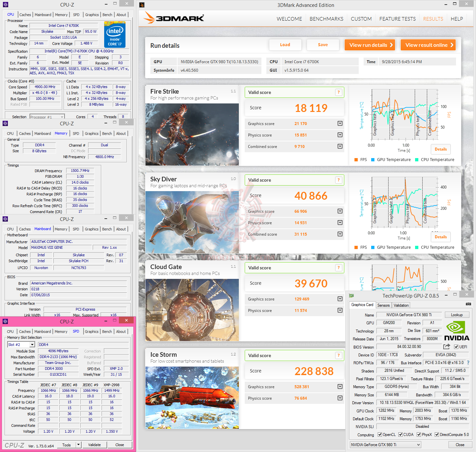The height and width of the screenshot is (452, 476).
Task: Click the title bar icon of the CPU-Z Mainboard window
Action: tap(5, 219)
